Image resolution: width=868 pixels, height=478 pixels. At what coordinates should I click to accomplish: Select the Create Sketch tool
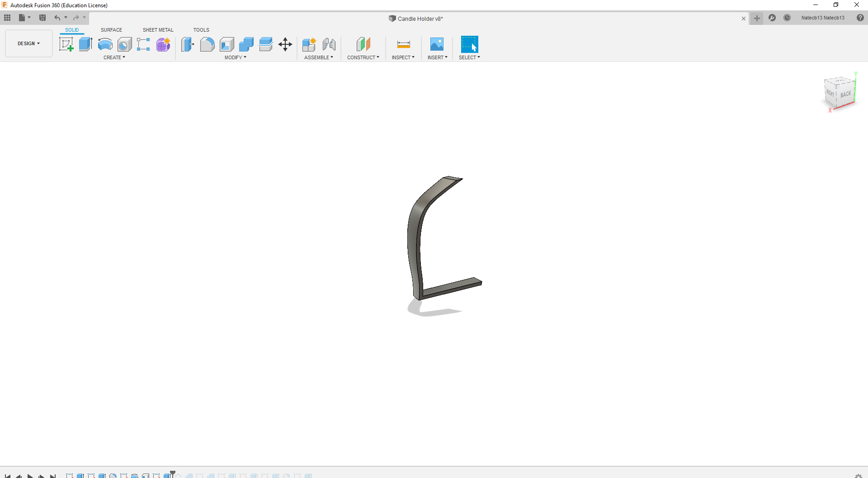click(x=66, y=44)
